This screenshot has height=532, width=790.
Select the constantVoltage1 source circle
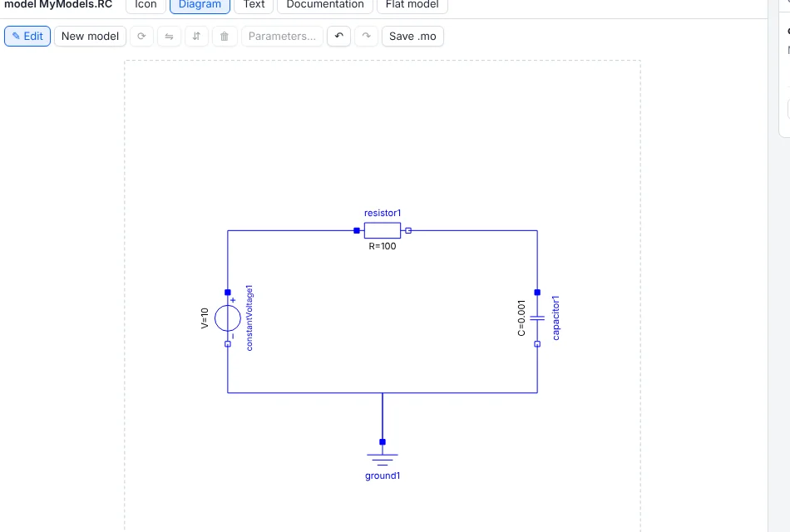click(228, 318)
